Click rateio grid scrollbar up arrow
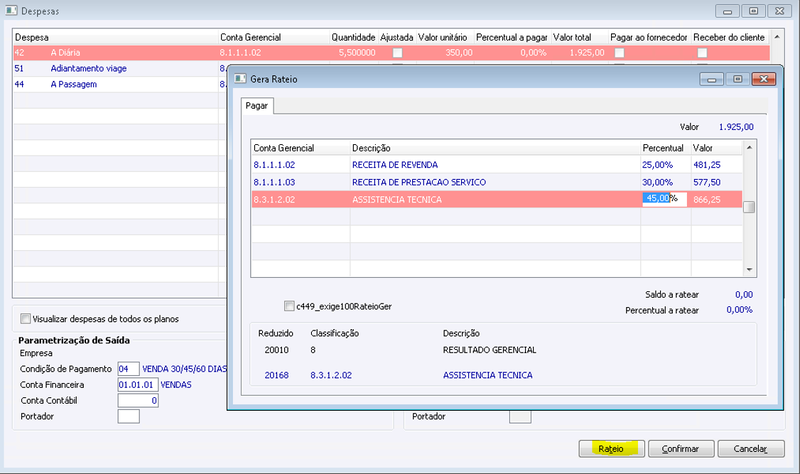This screenshot has height=474, width=800. (749, 147)
